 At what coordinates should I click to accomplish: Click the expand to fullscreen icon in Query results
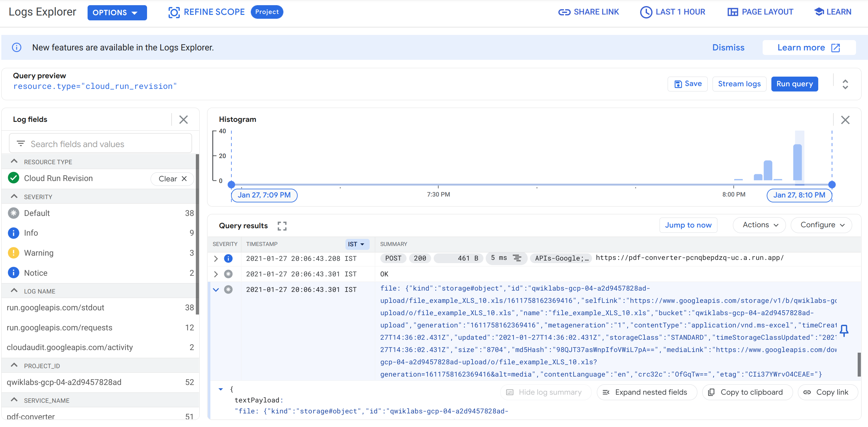pyautogui.click(x=283, y=225)
